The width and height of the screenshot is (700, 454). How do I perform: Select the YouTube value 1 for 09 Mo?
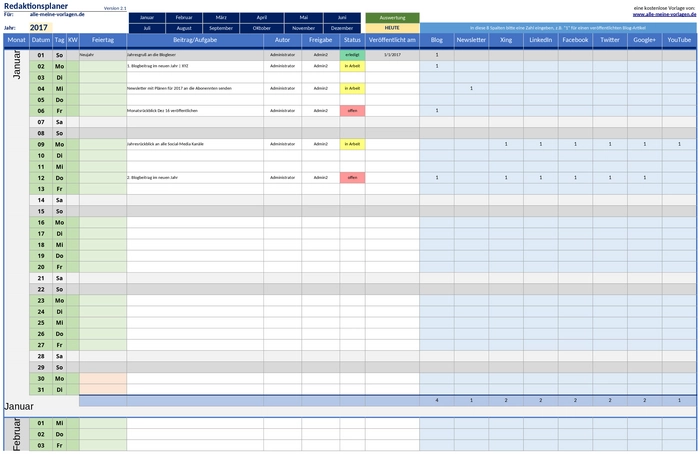point(679,144)
